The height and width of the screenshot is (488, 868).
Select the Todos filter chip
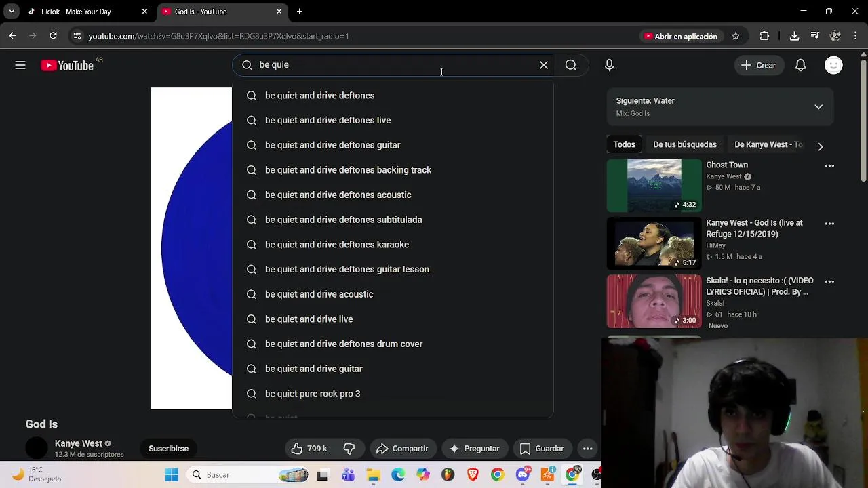624,144
